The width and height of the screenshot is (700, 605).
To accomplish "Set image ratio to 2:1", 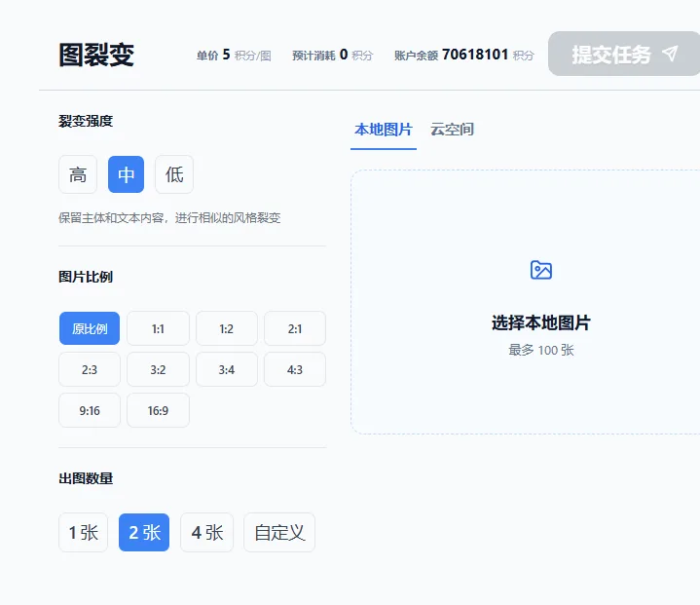I will 294,328.
